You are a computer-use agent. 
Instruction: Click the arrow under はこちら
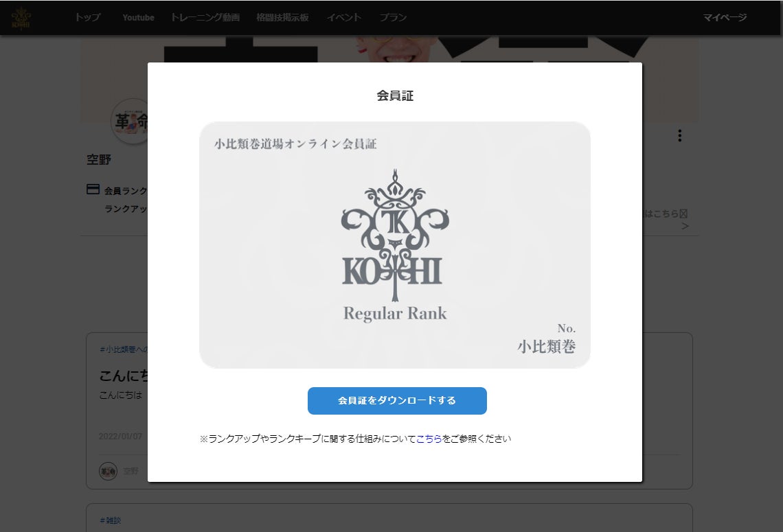click(685, 226)
